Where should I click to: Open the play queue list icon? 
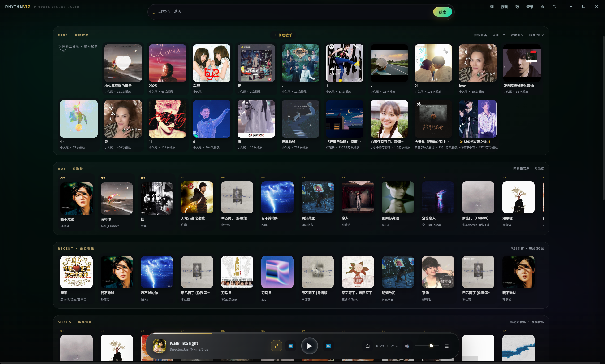[447, 346]
